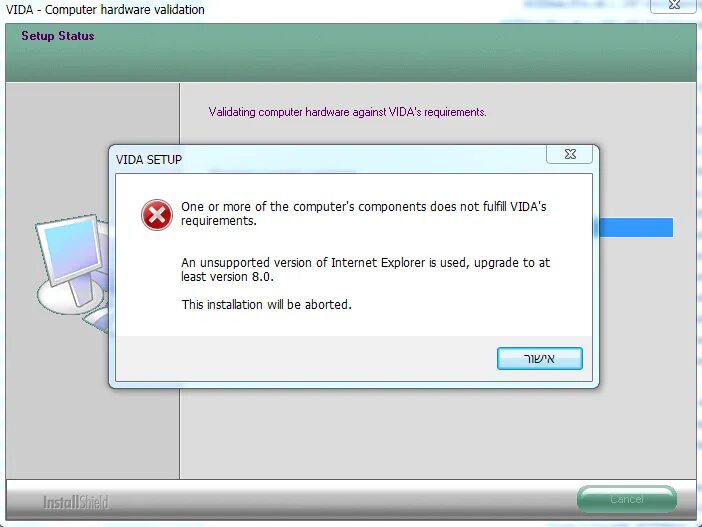This screenshot has height=527, width=702.
Task: Click the VIDA - Computer hardware validation title
Action: (x=105, y=9)
